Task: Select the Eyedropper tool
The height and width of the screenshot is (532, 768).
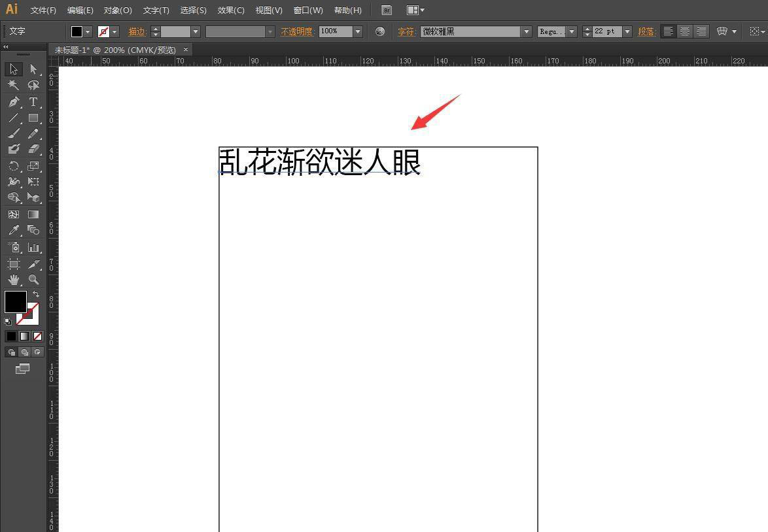Action: [x=13, y=230]
